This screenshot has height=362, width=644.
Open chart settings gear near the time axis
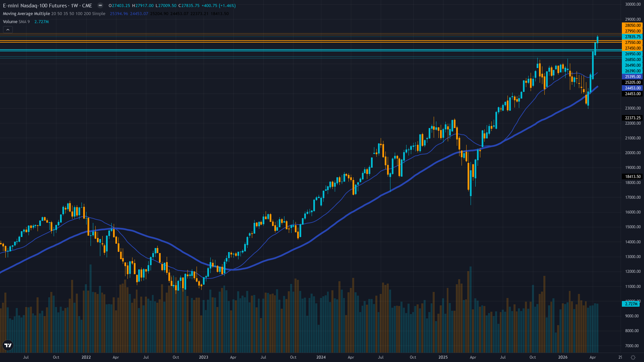click(633, 357)
